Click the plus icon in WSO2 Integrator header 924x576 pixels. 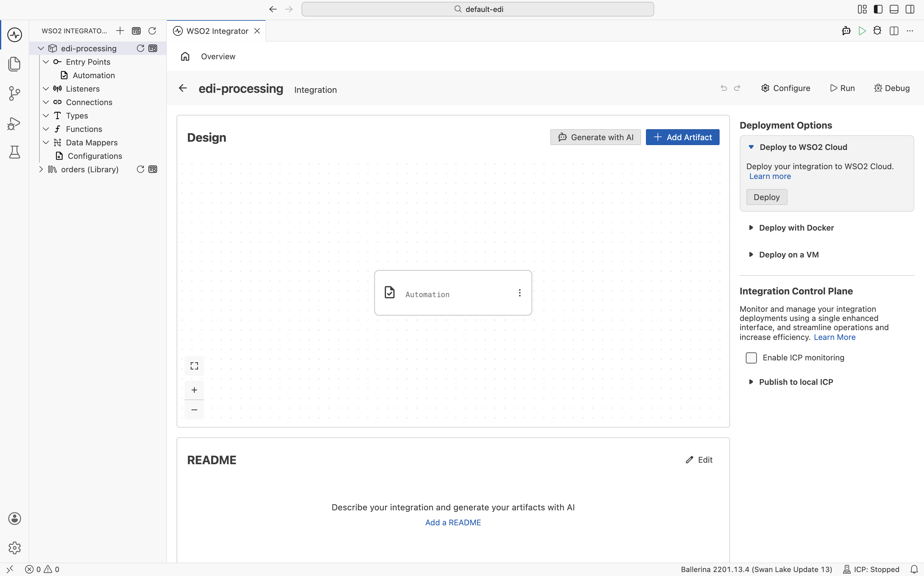click(120, 31)
